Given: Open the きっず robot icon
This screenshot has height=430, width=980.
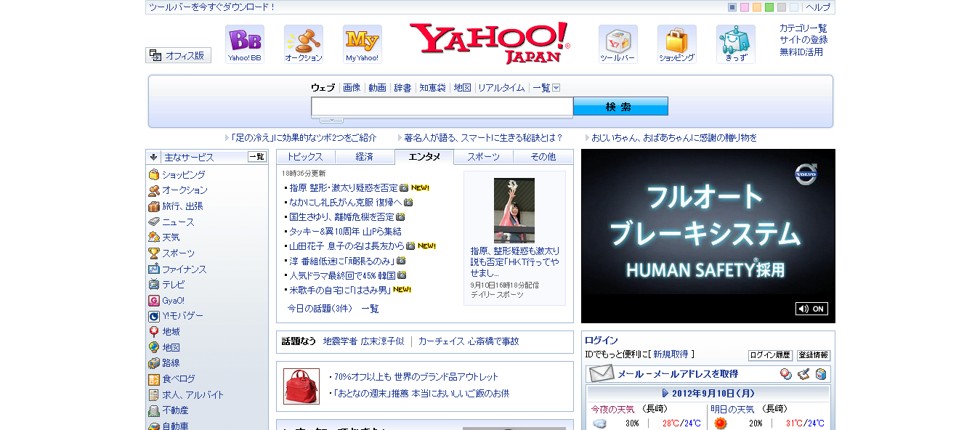Looking at the screenshot, I should coord(736,44).
